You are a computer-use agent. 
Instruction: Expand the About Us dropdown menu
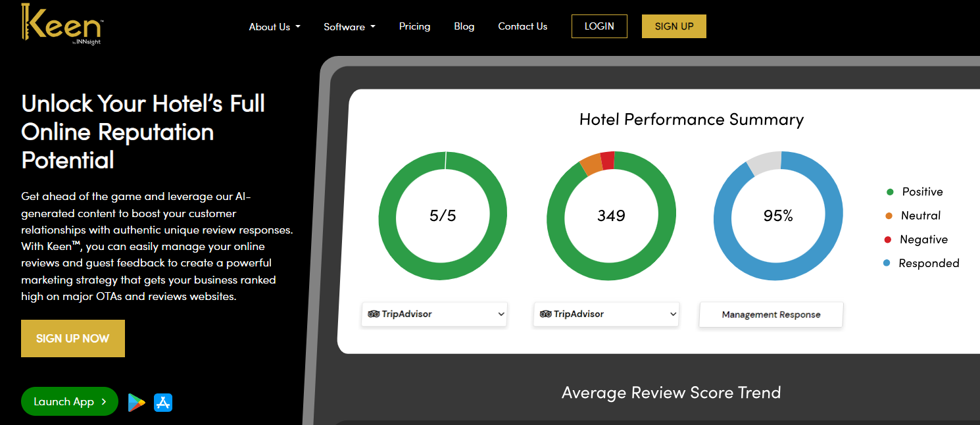click(274, 27)
